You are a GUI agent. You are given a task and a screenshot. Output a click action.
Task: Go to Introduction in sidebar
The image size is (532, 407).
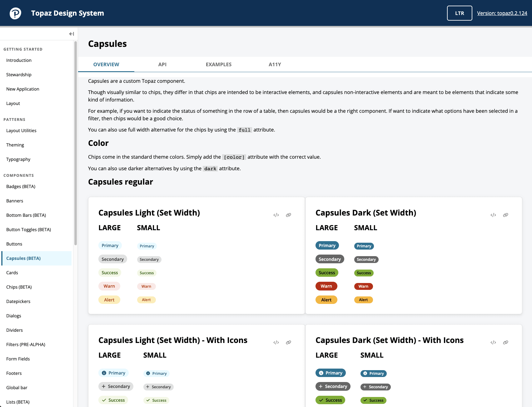click(x=37, y=60)
